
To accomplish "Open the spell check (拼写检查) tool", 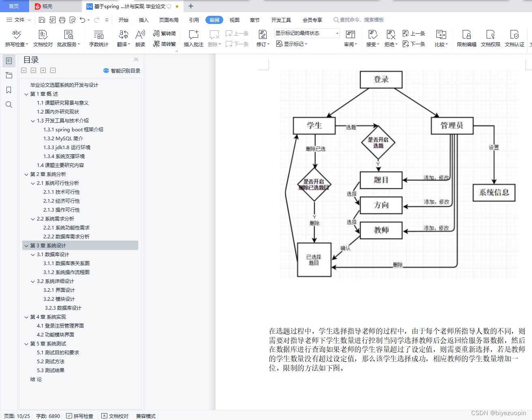I will (17, 39).
